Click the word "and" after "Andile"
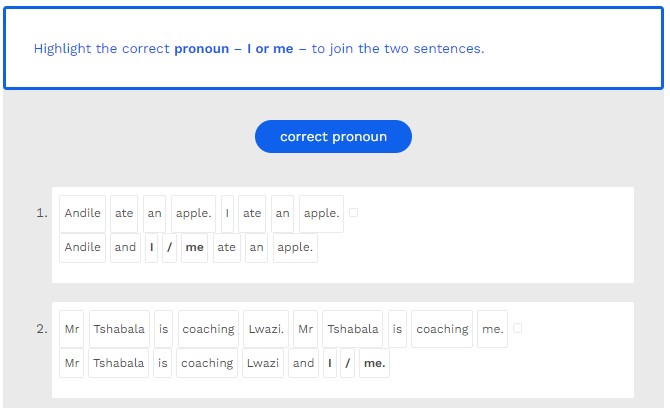This screenshot has width=670, height=408. tap(125, 248)
